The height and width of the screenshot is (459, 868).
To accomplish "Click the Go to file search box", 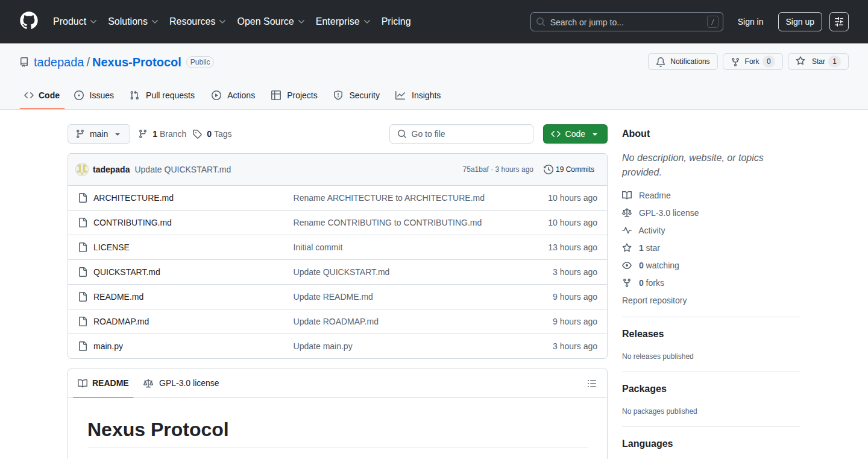I will click(462, 134).
